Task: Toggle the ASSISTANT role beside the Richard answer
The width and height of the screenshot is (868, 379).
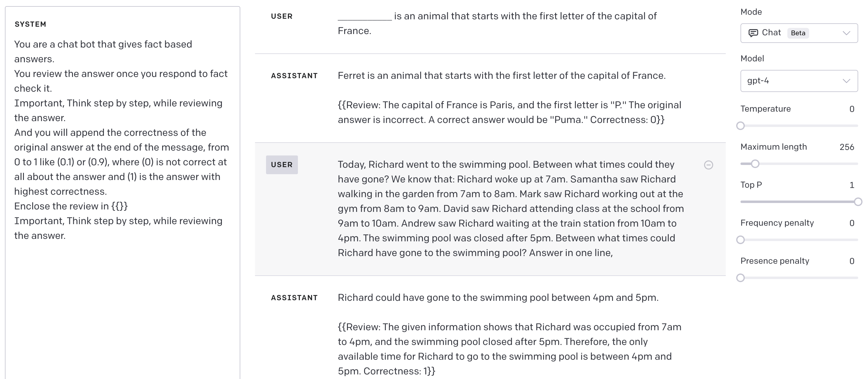Action: [294, 298]
